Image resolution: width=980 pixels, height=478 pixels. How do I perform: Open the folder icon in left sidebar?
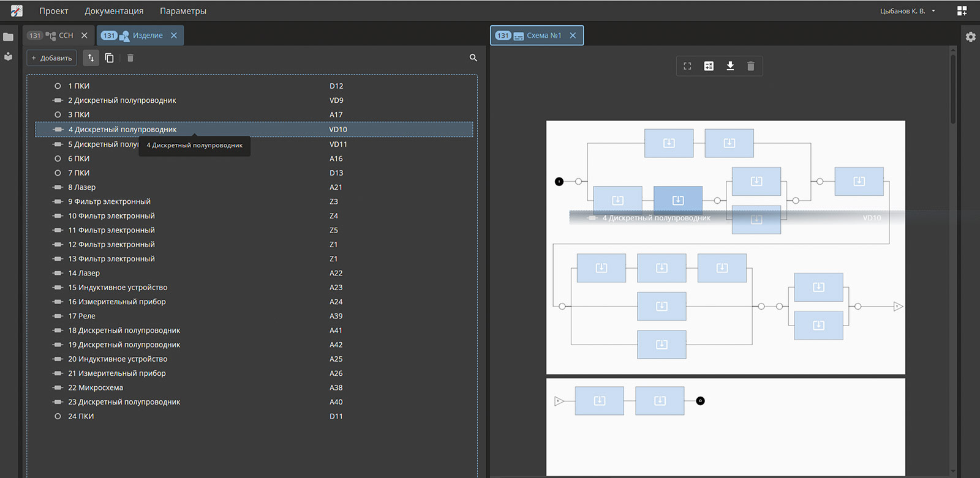[8, 37]
